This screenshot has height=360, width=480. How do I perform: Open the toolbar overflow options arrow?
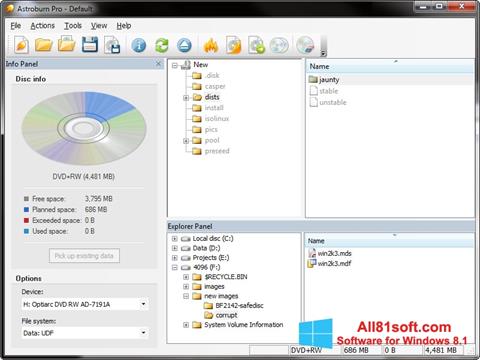pyautogui.click(x=323, y=53)
